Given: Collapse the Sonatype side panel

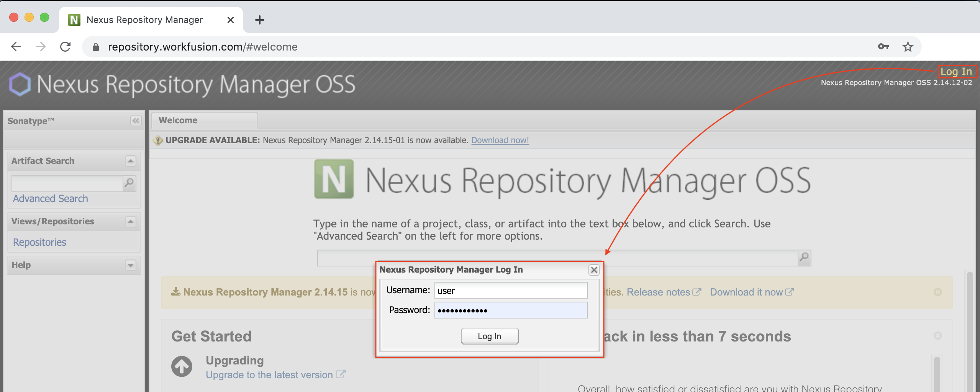Looking at the screenshot, I should tap(136, 121).
